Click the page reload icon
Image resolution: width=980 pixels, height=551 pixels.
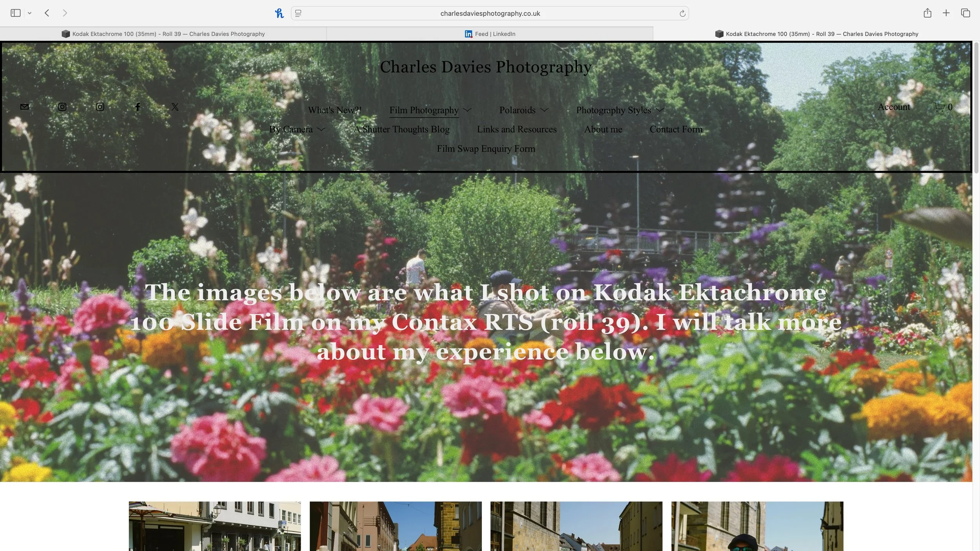click(682, 13)
